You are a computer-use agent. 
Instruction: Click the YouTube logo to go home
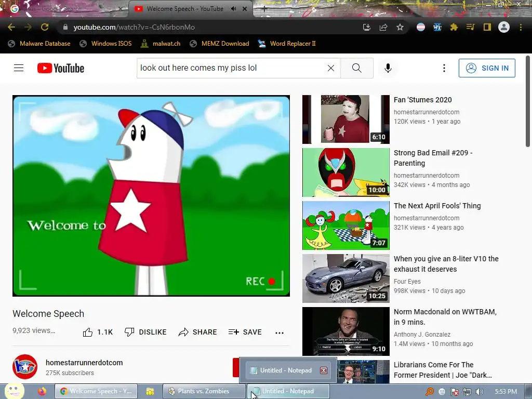[61, 68]
